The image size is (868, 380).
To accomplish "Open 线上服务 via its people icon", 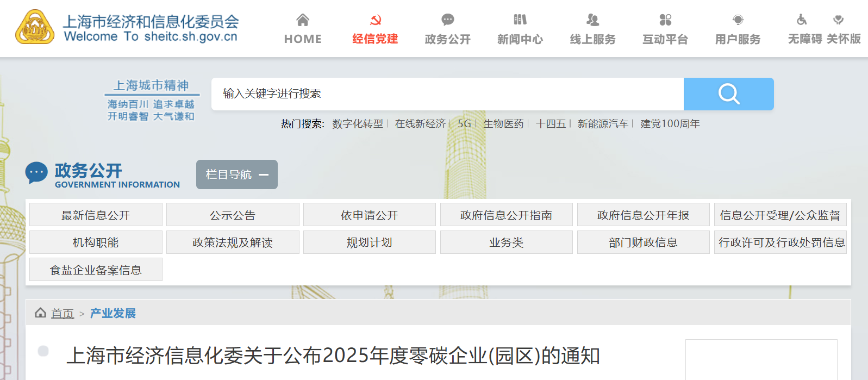I will coord(592,20).
